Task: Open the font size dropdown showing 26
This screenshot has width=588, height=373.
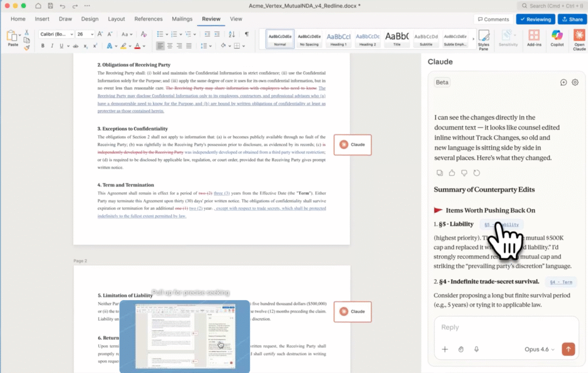Action: (84, 34)
